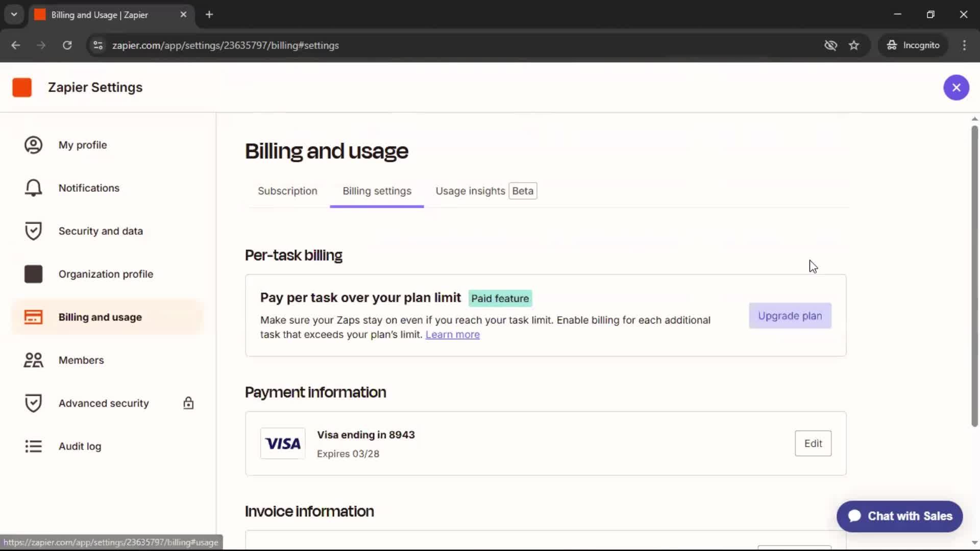Click the 'Invoice information' heading
The height and width of the screenshot is (551, 980).
pos(309,511)
